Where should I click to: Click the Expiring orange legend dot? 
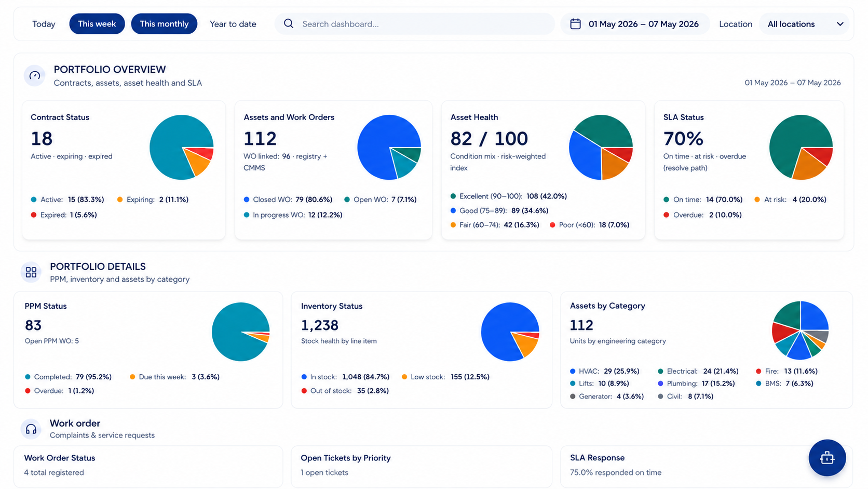[x=120, y=200]
